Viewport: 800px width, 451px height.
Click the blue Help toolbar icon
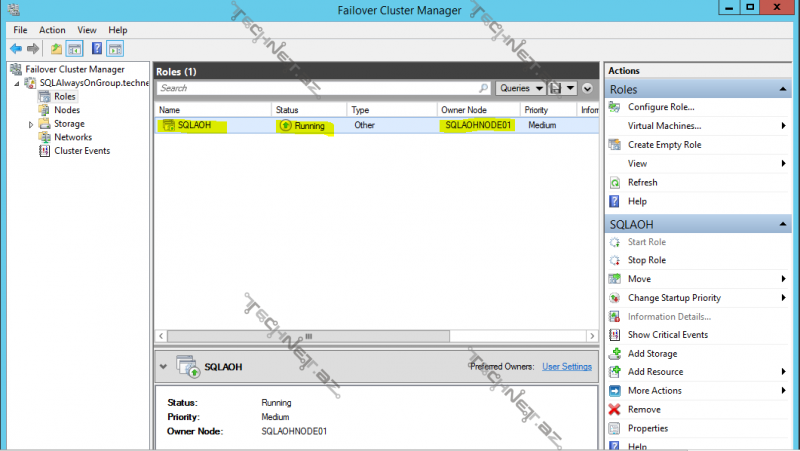point(97,48)
